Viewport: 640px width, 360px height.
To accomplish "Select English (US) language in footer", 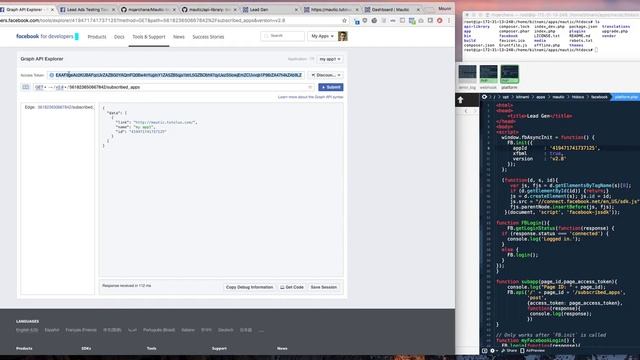I will click(27, 330).
